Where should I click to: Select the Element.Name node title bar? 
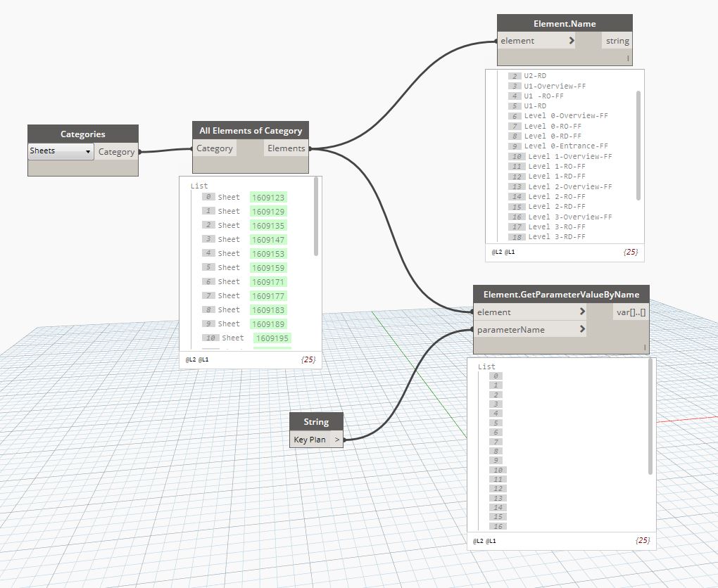565,23
